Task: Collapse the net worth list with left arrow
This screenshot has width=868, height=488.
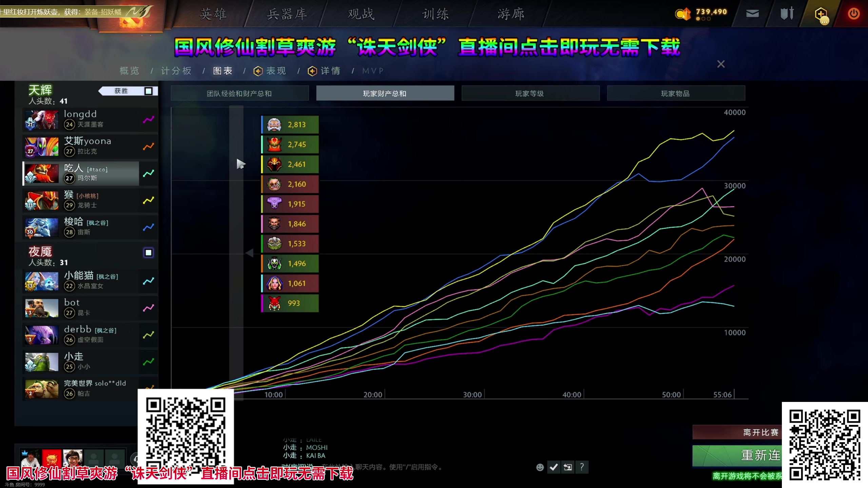Action: point(250,253)
